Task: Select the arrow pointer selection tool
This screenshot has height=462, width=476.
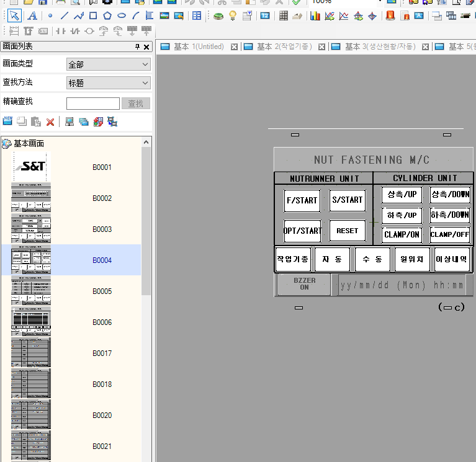Action: (x=14, y=16)
